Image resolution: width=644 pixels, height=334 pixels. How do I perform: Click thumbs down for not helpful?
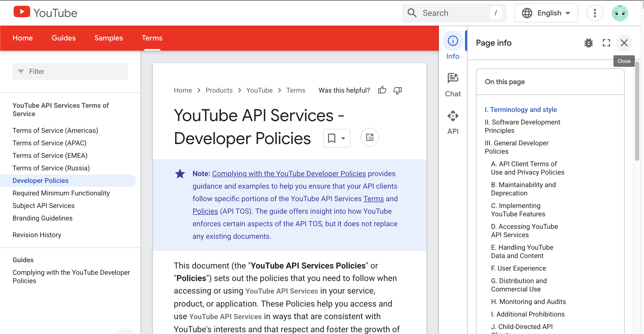tap(397, 90)
